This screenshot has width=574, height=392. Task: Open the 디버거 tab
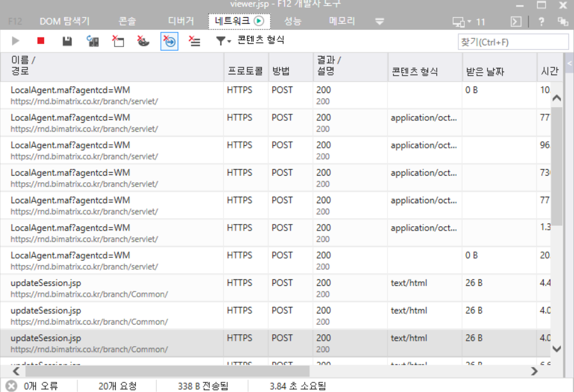[x=181, y=21]
